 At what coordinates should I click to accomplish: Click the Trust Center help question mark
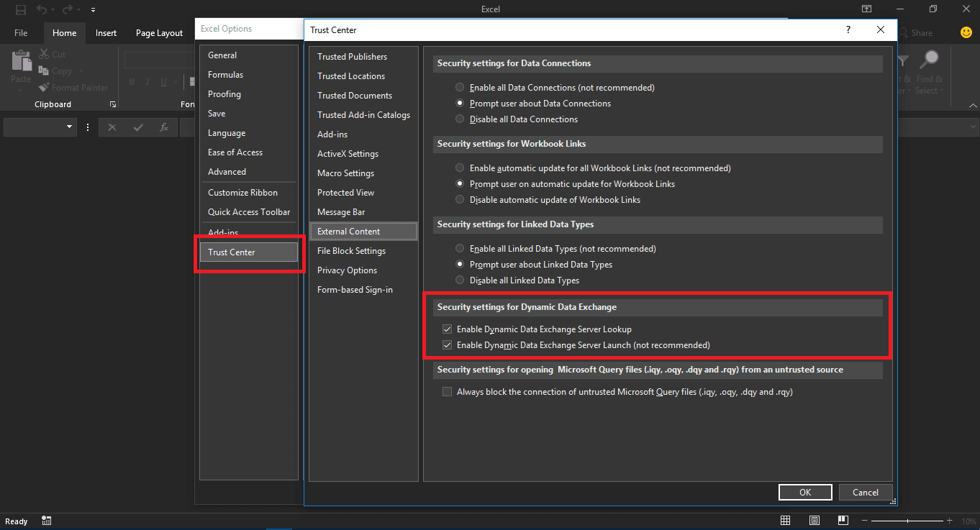point(848,29)
